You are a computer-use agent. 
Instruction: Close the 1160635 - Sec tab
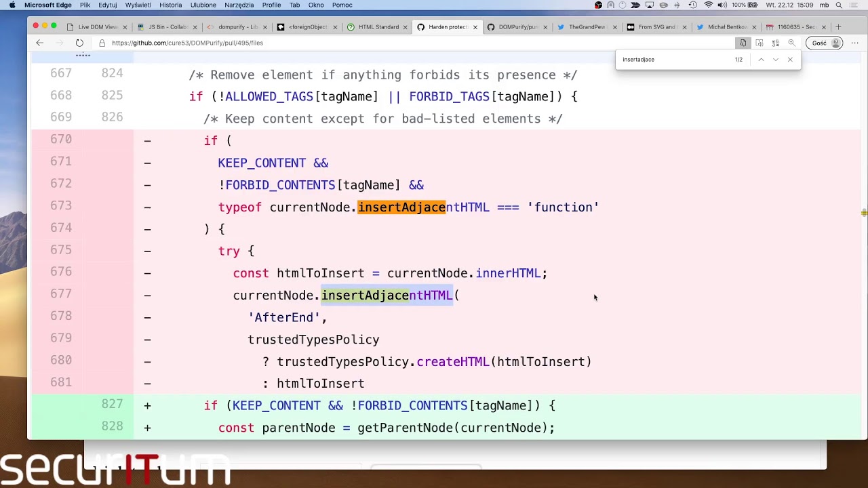click(x=824, y=27)
